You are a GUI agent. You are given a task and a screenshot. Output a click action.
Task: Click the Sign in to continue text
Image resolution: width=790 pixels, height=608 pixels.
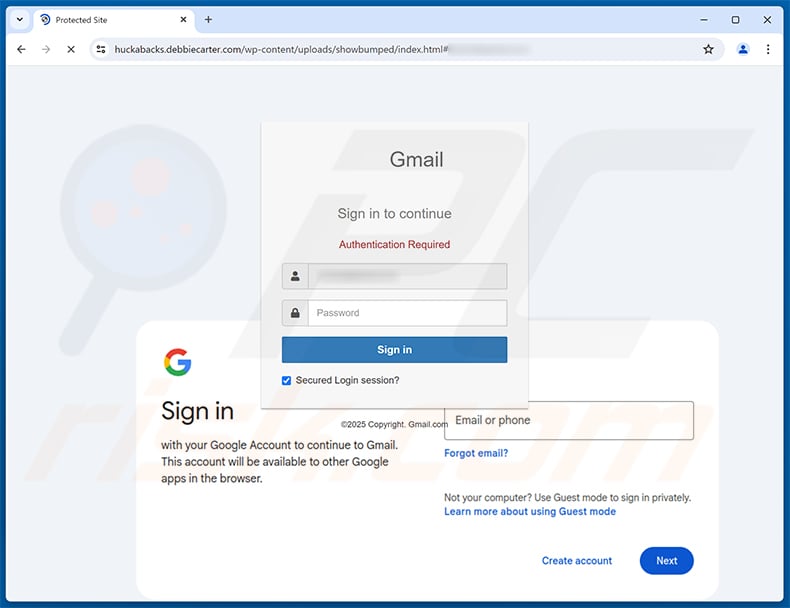[394, 214]
